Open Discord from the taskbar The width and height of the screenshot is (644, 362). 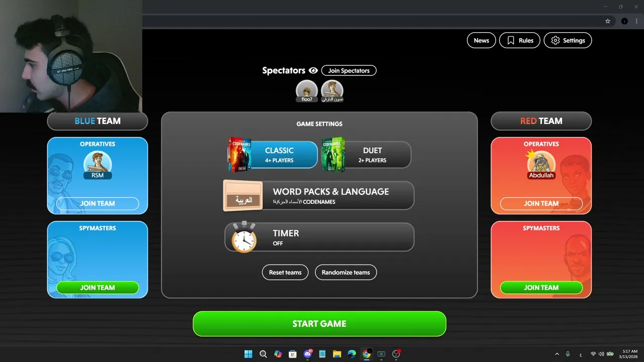pyautogui.click(x=307, y=354)
